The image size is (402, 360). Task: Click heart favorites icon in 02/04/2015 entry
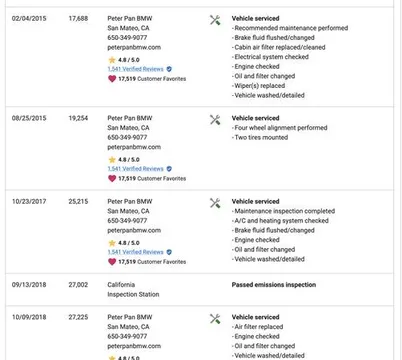click(x=112, y=79)
